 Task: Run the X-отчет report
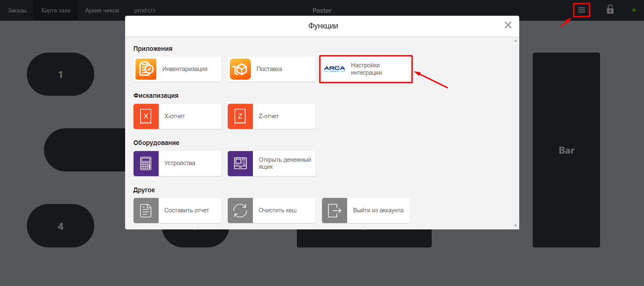177,116
